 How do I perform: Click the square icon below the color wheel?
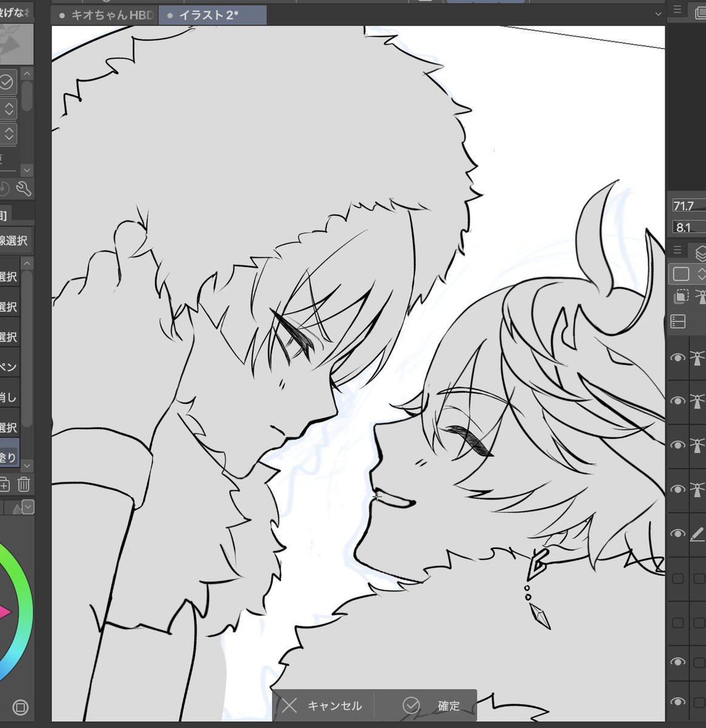[20, 707]
